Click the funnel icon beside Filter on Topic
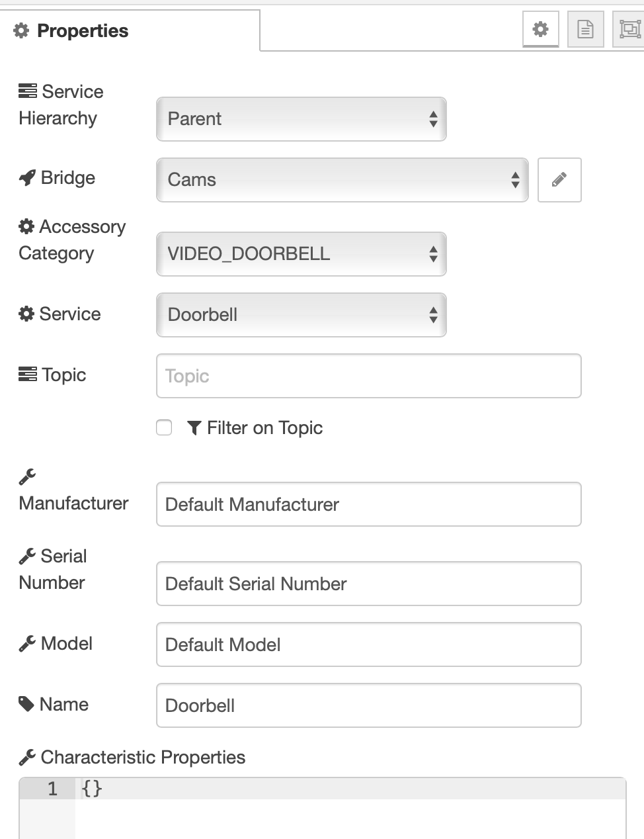Screen dimensions: 644x839 coord(194,428)
